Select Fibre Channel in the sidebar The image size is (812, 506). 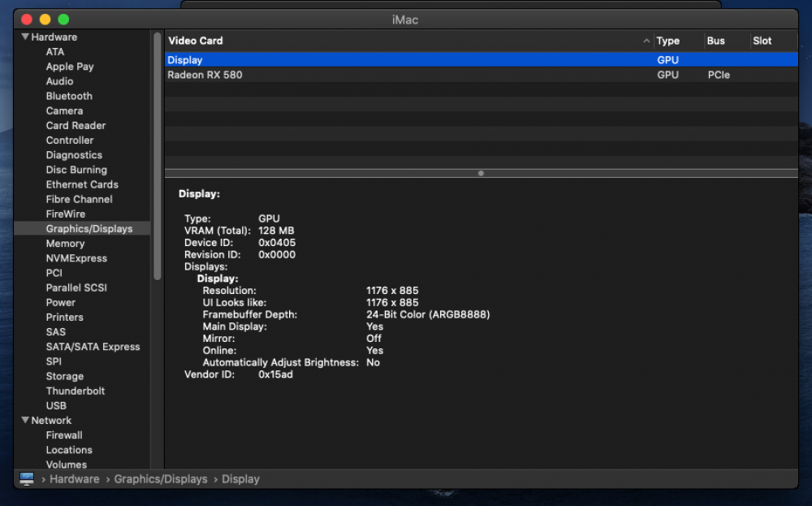click(80, 200)
